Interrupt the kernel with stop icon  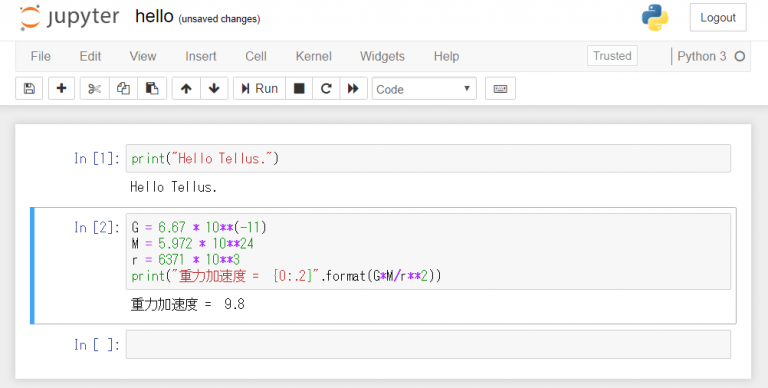point(299,89)
